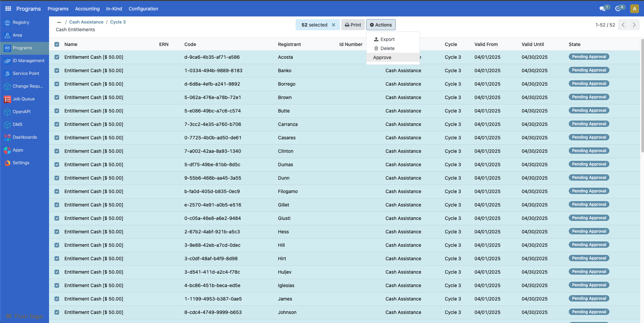644x323 pixels.
Task: View activity via the clock badge icon
Action: (x=618, y=8)
